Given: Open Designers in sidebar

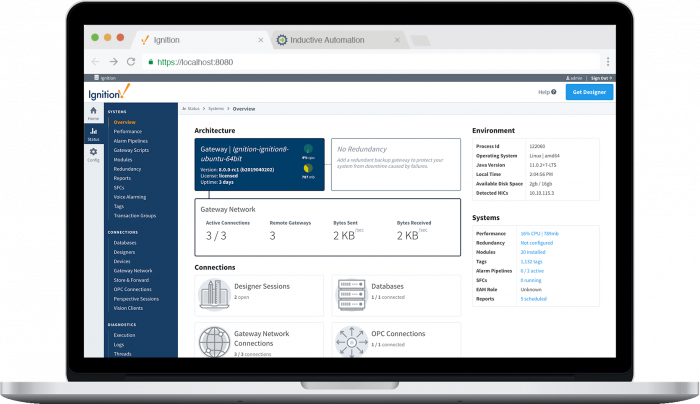Looking at the screenshot, I should pyautogui.click(x=124, y=252).
